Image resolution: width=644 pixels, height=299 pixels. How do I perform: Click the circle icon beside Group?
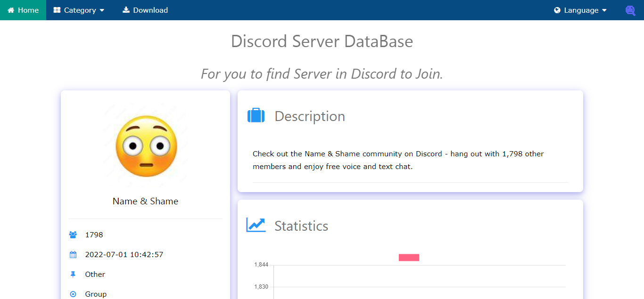[73, 294]
